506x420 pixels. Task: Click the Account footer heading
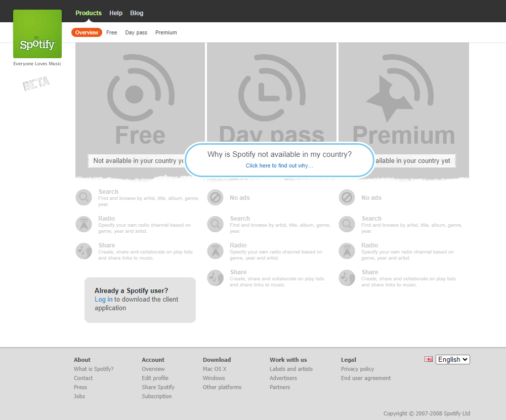153,360
